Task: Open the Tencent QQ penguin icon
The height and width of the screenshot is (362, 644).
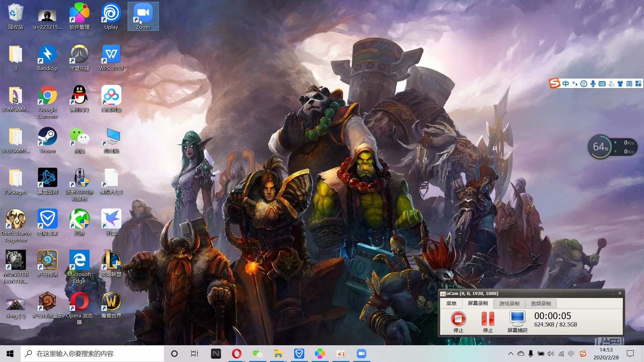Action: point(79,99)
